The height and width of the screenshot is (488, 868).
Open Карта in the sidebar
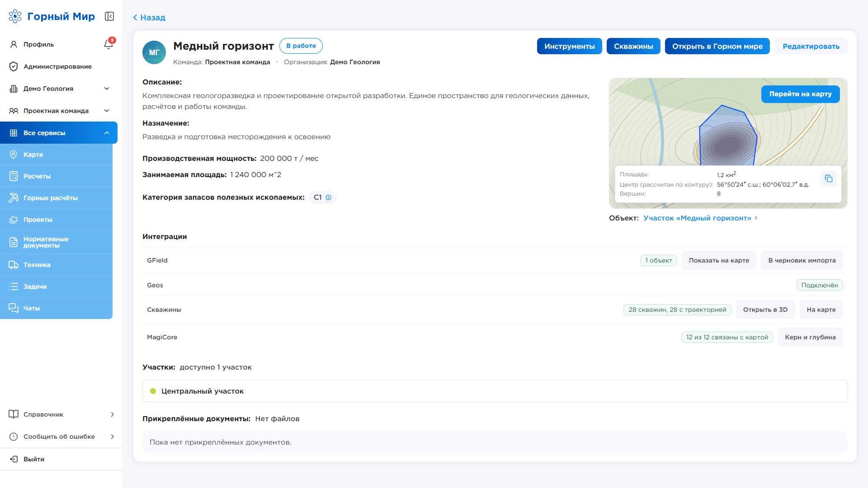point(56,155)
